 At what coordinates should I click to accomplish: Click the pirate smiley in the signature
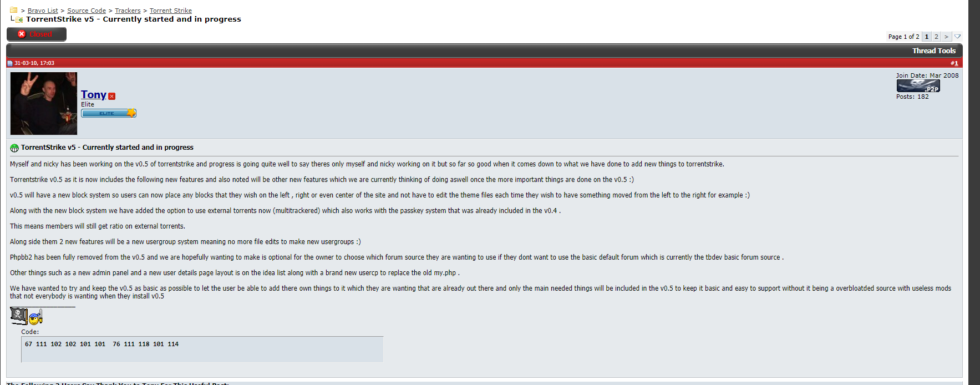pos(36,317)
